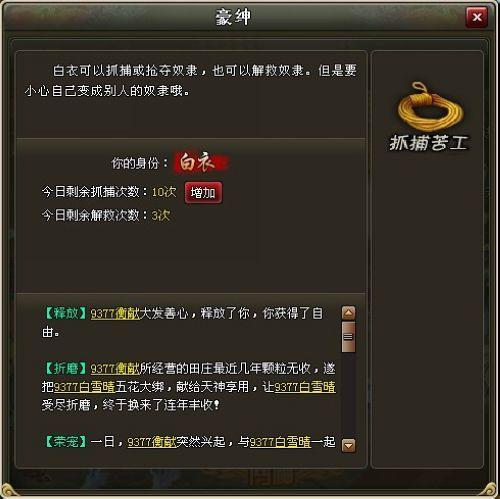Click the 增加 button for capture attempts

pos(203,193)
